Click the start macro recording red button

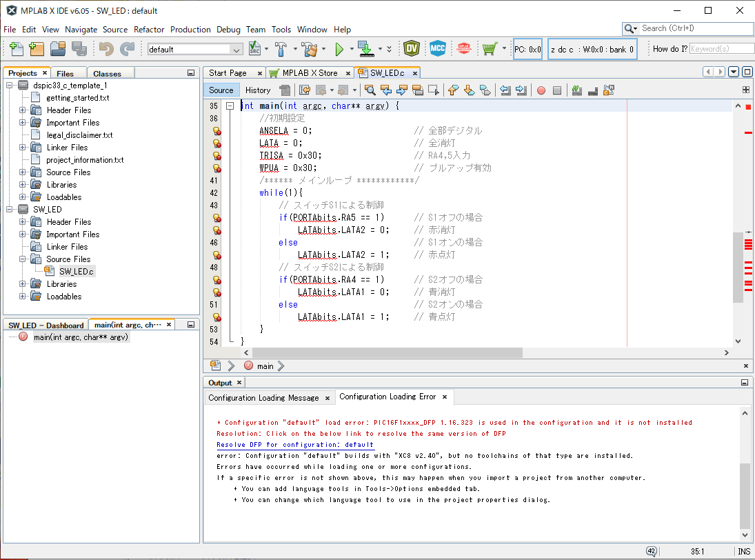click(x=541, y=90)
